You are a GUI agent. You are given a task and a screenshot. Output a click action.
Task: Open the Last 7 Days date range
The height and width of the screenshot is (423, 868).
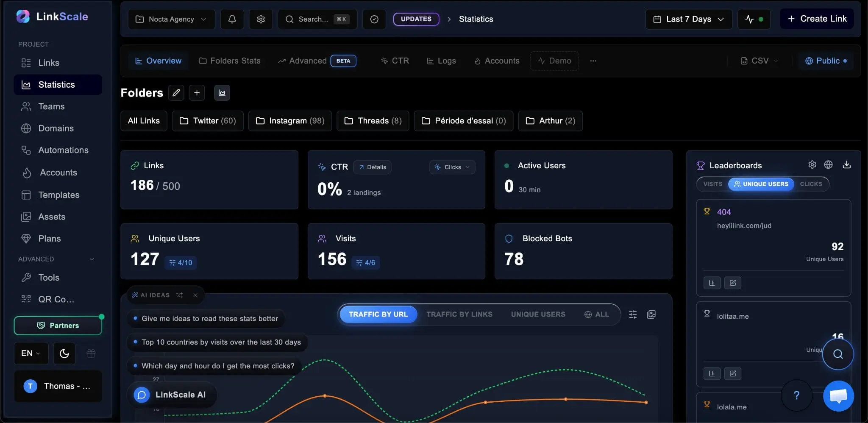pyautogui.click(x=689, y=19)
